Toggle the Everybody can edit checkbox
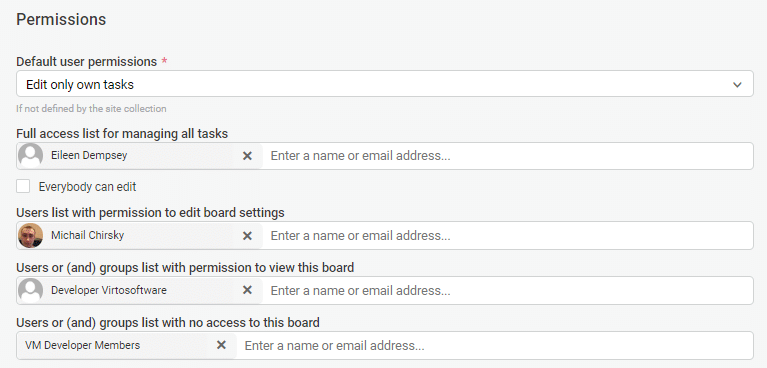Viewport: 767px width, 368px height. click(23, 186)
